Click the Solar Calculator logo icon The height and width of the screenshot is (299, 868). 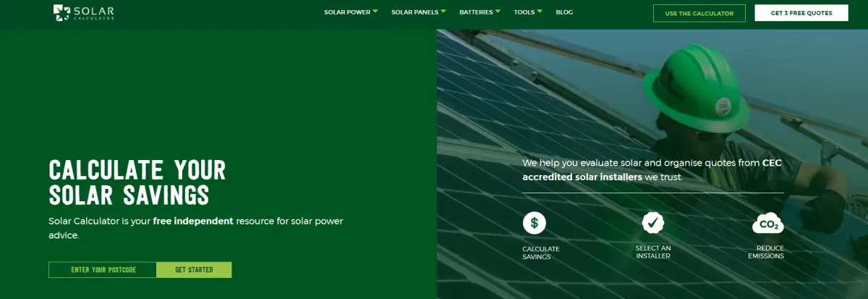[x=61, y=12]
